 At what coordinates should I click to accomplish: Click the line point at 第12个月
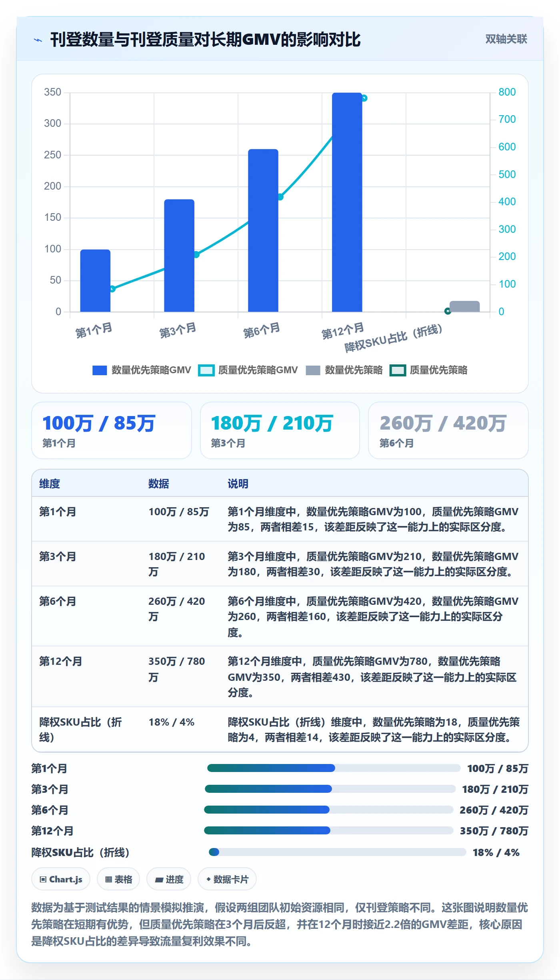pyautogui.click(x=364, y=98)
